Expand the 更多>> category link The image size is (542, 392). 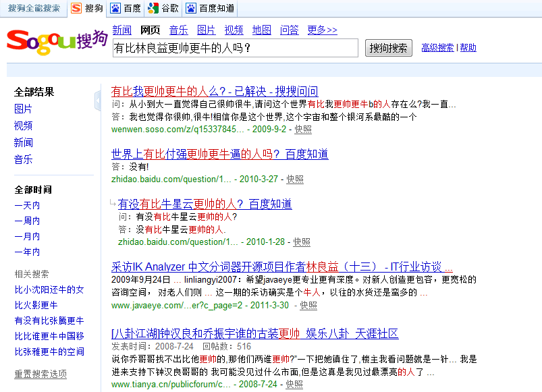click(x=323, y=30)
